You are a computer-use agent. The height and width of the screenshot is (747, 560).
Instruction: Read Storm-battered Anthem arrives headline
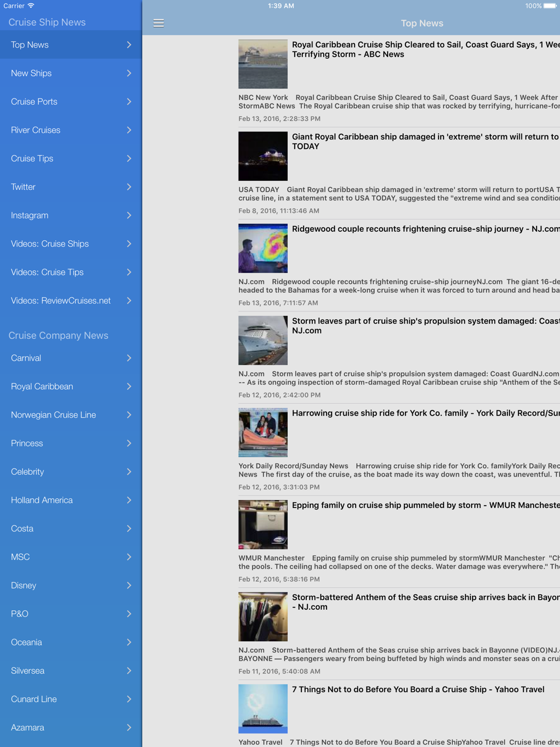click(426, 602)
